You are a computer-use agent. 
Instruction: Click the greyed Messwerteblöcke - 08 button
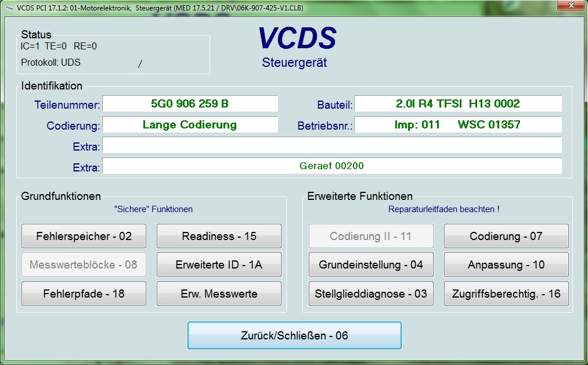pos(84,265)
